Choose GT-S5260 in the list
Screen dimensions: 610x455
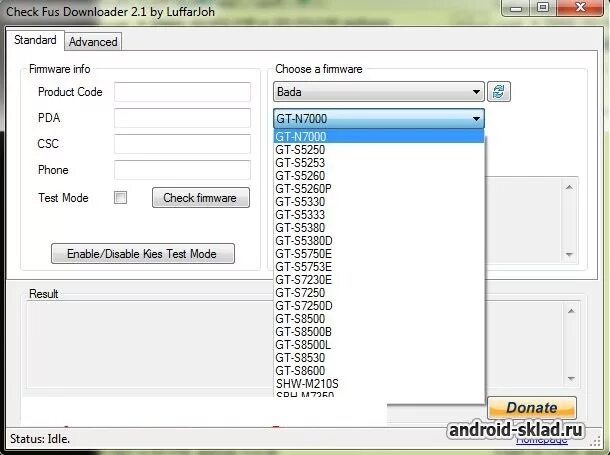(379, 176)
